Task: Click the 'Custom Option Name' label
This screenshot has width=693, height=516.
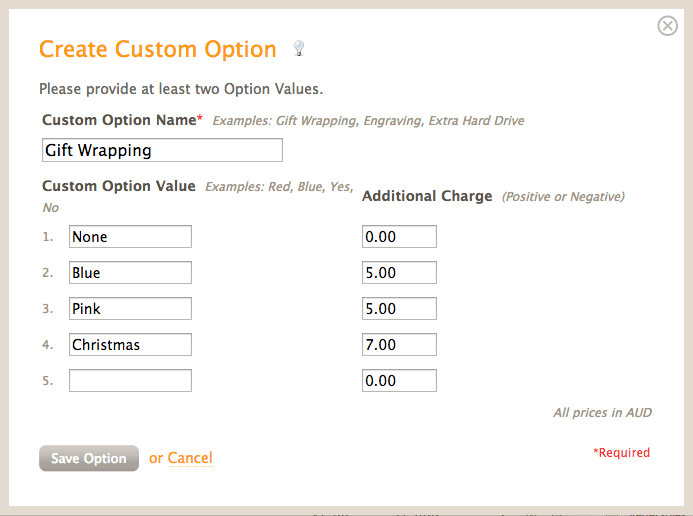Action: coord(119,120)
